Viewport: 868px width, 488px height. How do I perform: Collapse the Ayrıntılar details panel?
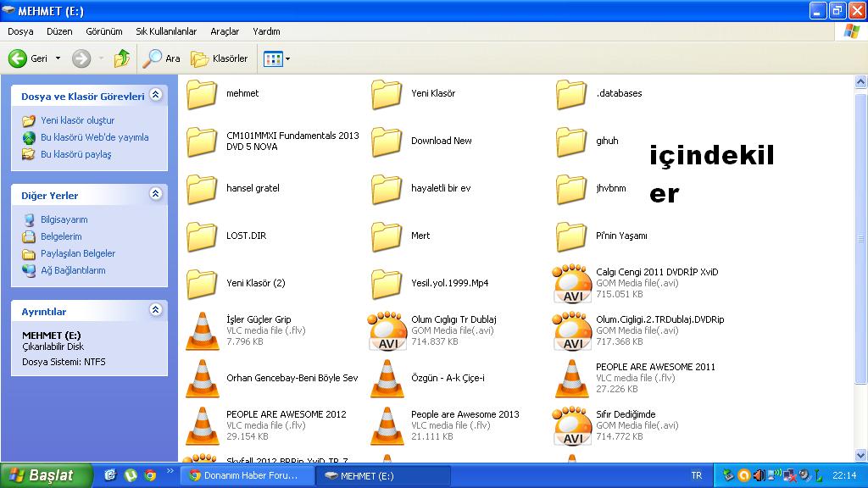point(156,310)
